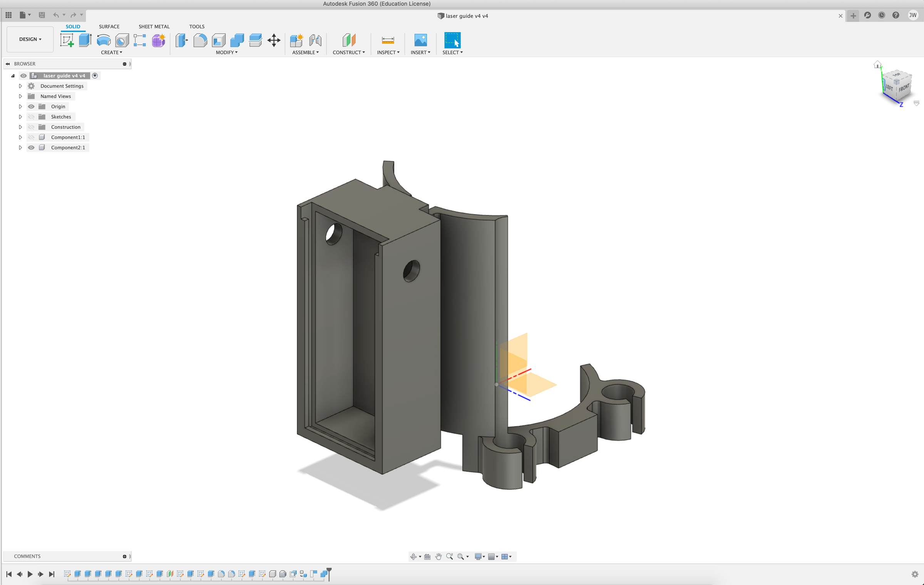Viewport: 924px width, 585px height.
Task: Click the Joint tool in Assemble
Action: (315, 40)
